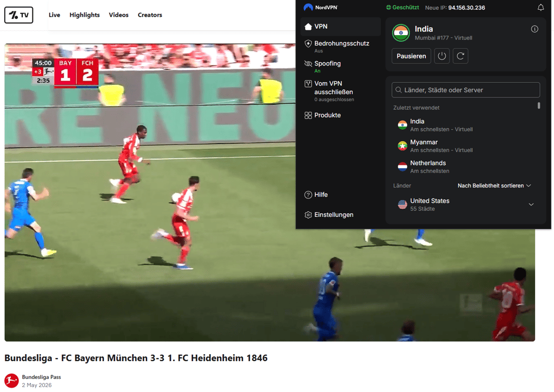Click the Hilfe question mark icon

coord(308,195)
